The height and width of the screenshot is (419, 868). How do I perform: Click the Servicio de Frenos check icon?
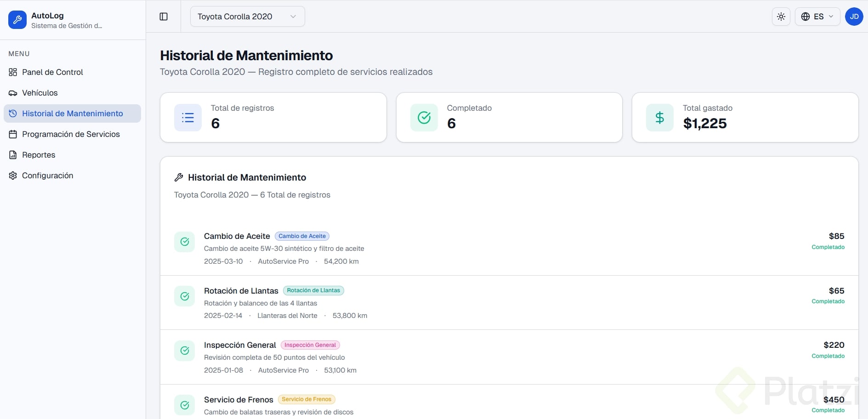coord(185,405)
